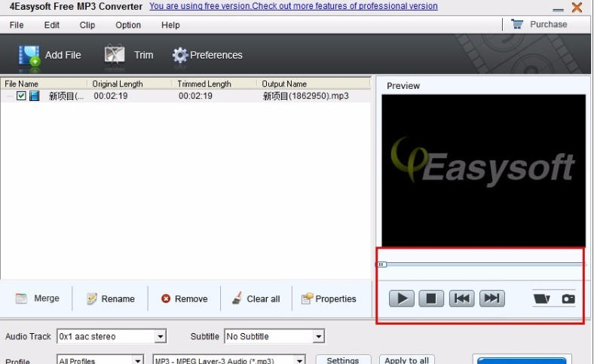The height and width of the screenshot is (364, 594).
Task: Open the Clip menu
Action: coord(87,25)
